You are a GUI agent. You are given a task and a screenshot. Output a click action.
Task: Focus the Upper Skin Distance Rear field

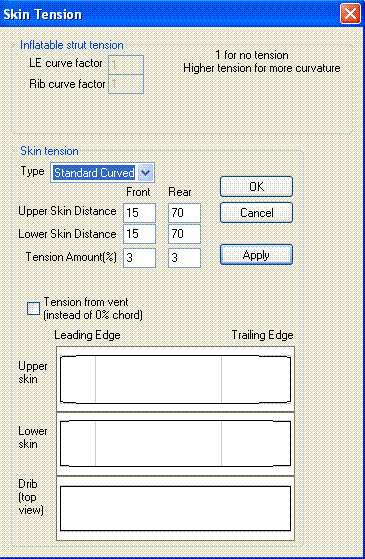[x=184, y=213]
